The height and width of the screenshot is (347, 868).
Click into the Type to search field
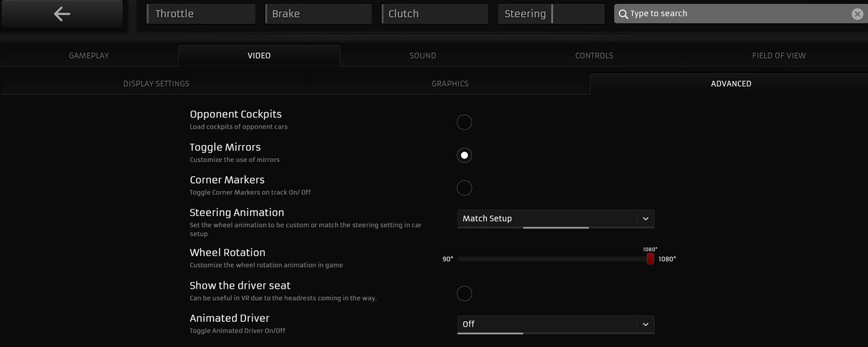click(x=739, y=14)
